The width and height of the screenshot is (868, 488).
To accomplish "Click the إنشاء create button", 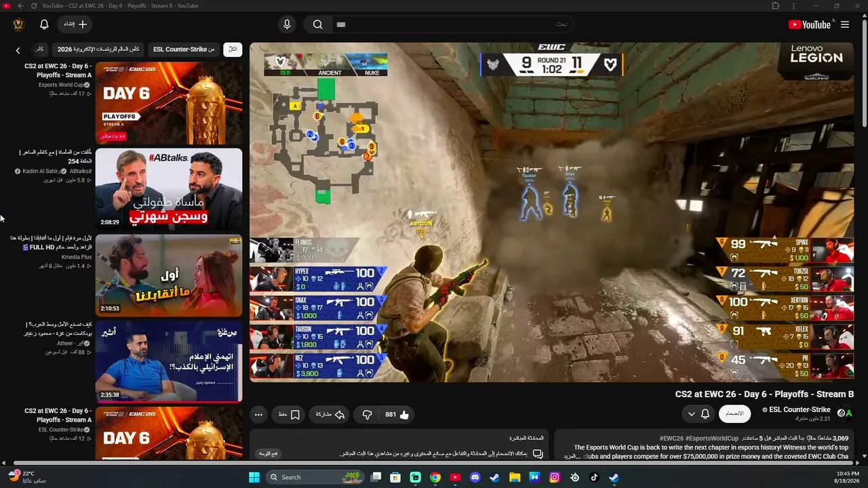I will click(75, 24).
